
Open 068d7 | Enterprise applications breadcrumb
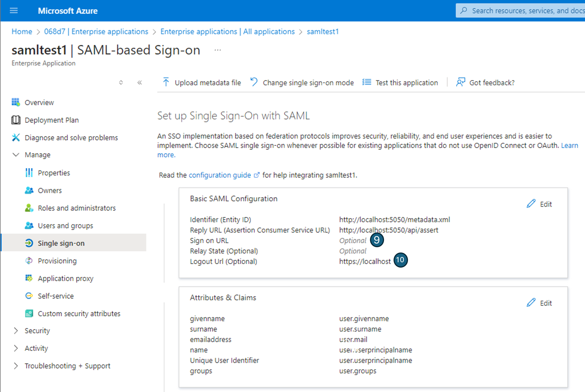pyautogui.click(x=96, y=32)
